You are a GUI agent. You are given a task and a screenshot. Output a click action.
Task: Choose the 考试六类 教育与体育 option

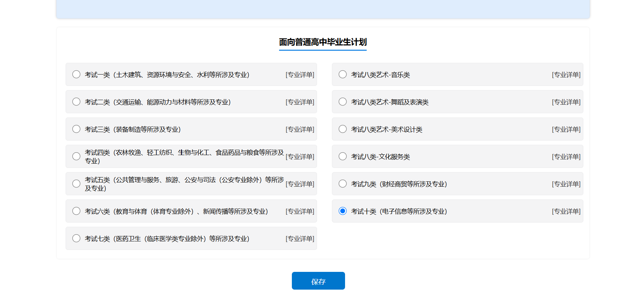tap(76, 211)
